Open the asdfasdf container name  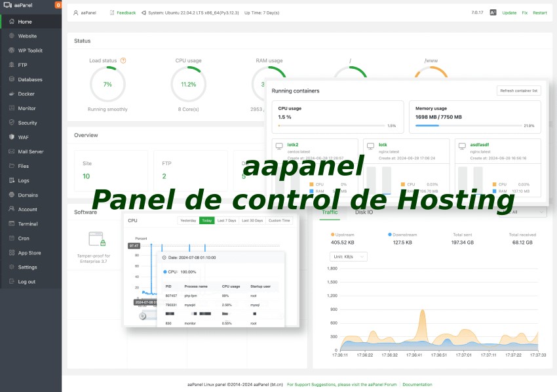click(480, 145)
